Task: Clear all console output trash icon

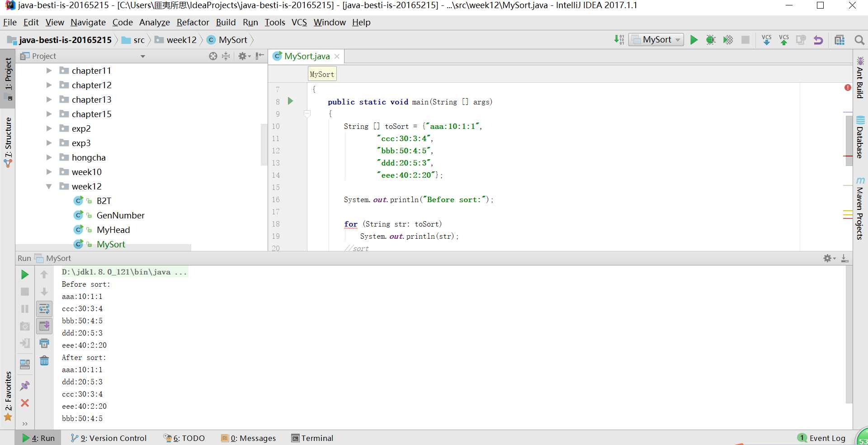Action: [44, 360]
